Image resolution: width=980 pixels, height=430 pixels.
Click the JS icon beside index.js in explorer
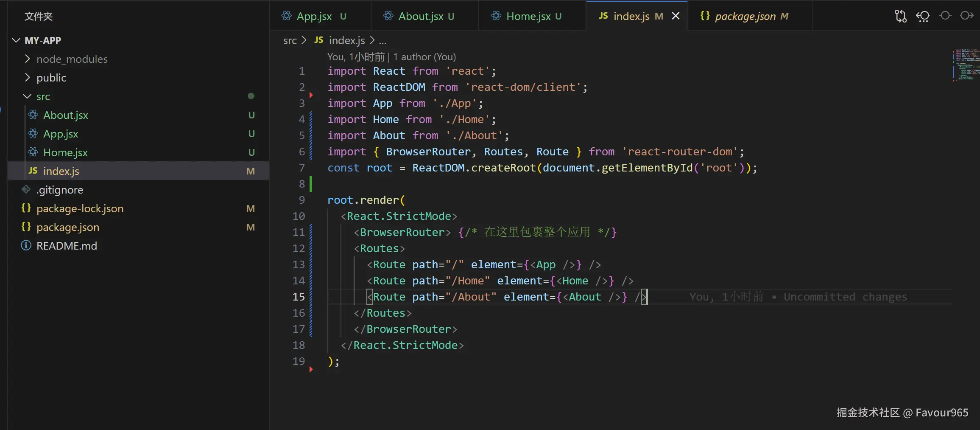(33, 171)
